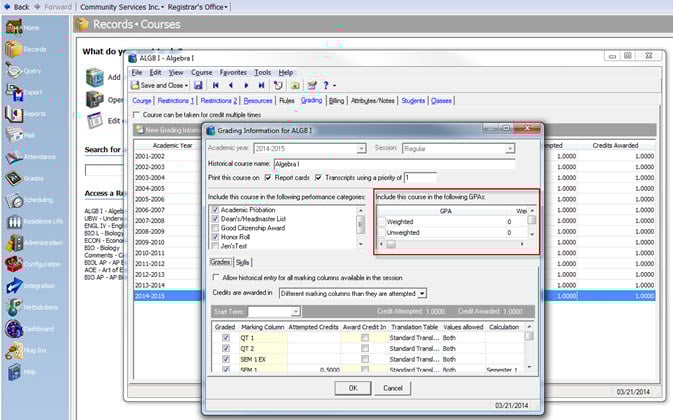Viewport: 673px width, 420px height.
Task: Uncheck Dean's/Headmaster List category
Action: [215, 219]
